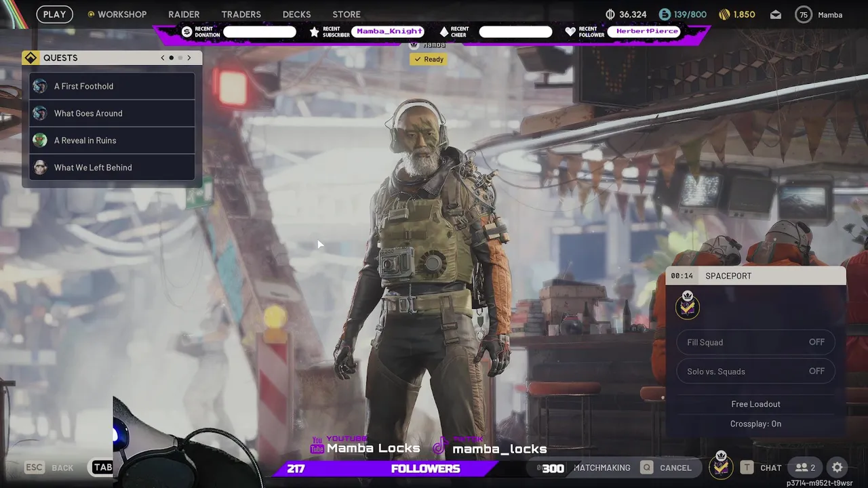Visit the STORE tab
The height and width of the screenshot is (488, 868).
(x=347, y=14)
